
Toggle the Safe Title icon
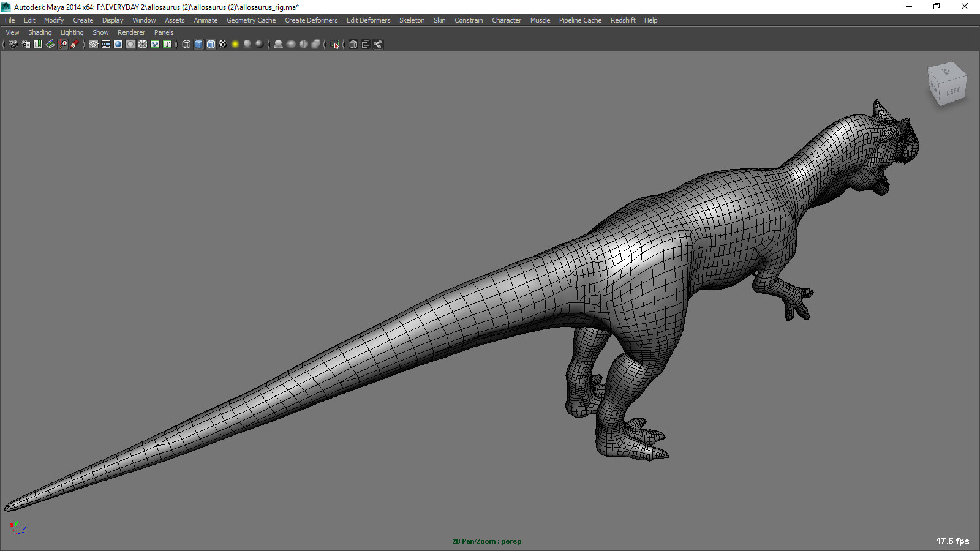pos(167,44)
